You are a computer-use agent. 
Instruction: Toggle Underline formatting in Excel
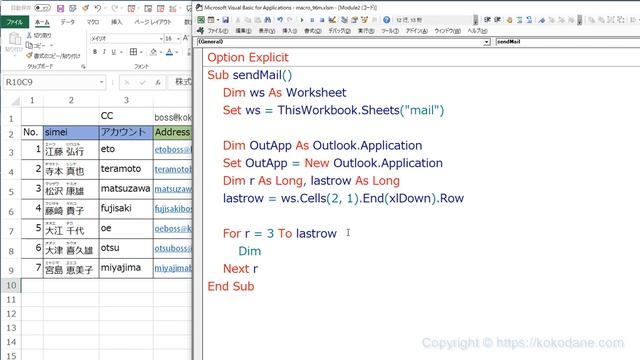(x=113, y=52)
